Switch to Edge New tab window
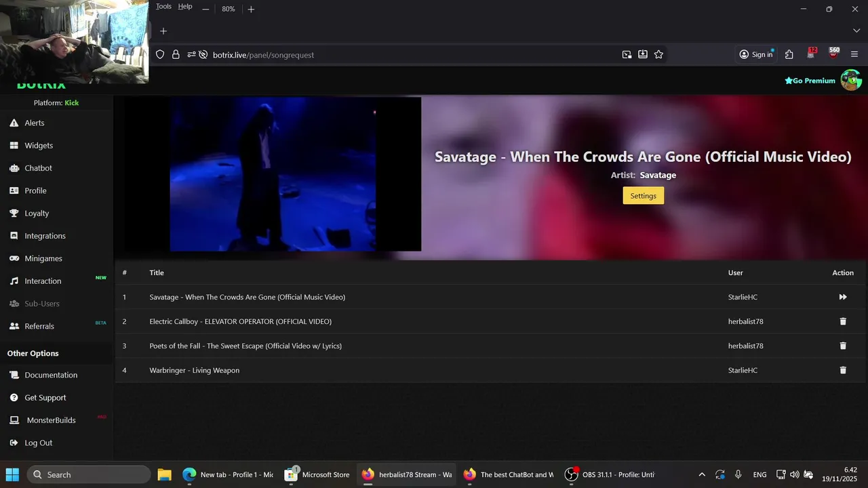 228,474
